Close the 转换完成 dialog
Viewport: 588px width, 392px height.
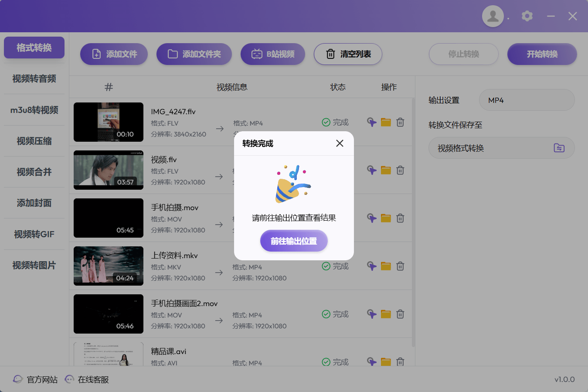[x=340, y=143]
